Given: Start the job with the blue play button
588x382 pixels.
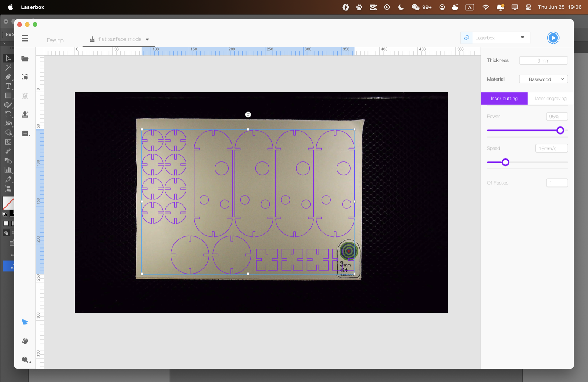Looking at the screenshot, I should click(553, 38).
